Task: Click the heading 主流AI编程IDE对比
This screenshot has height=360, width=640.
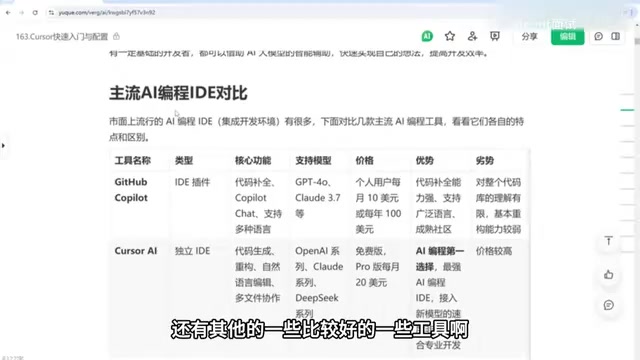Action: [178, 93]
